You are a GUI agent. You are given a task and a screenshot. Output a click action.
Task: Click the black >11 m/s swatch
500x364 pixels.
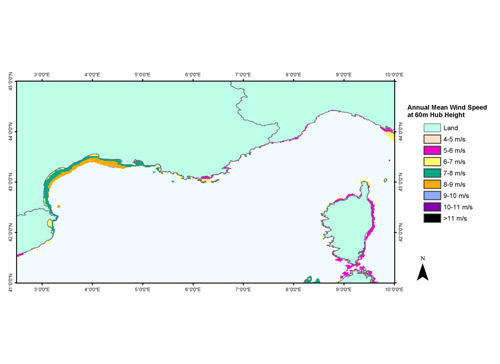point(432,218)
